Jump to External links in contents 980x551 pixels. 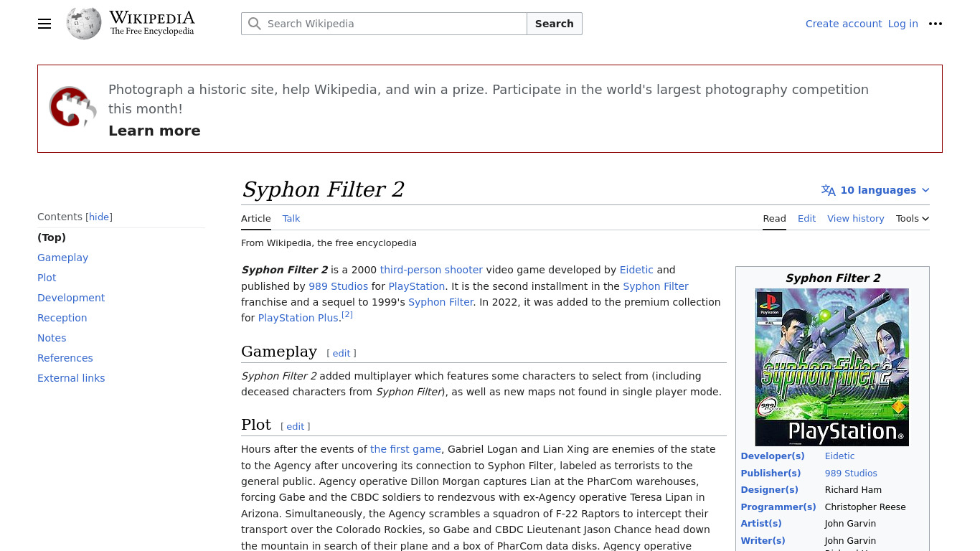(71, 378)
